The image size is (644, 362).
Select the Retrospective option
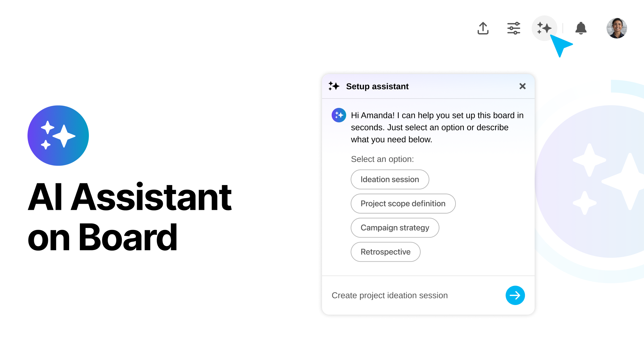coord(385,252)
